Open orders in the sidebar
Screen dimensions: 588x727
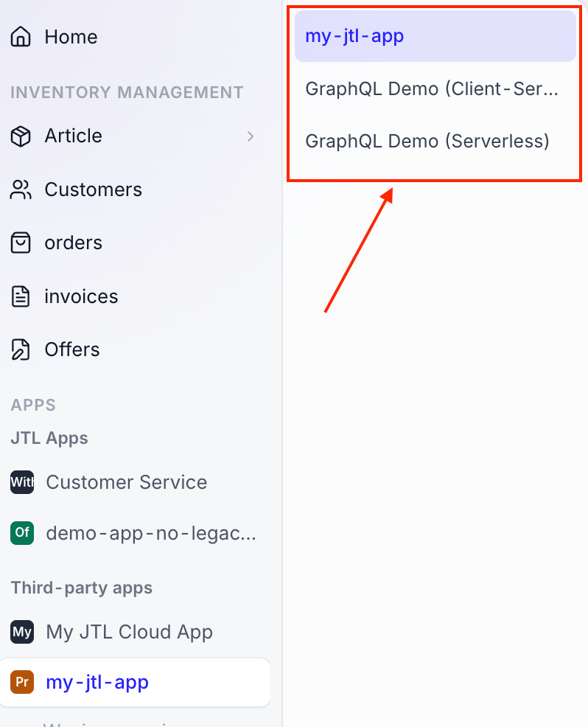pos(73,243)
